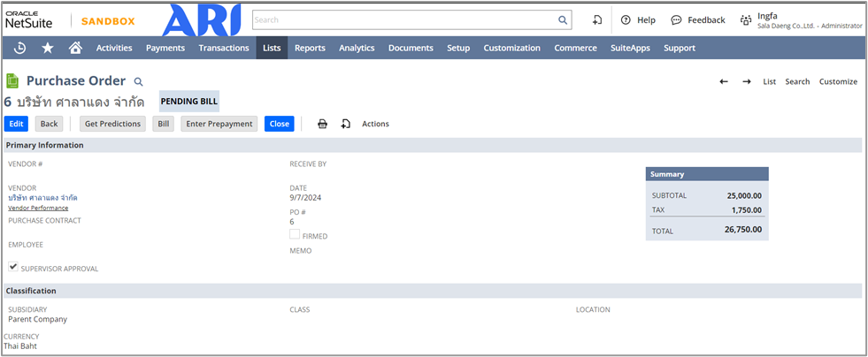This screenshot has width=868, height=357.
Task: Click the Change Role icon beside Ingfa
Action: [x=746, y=20]
